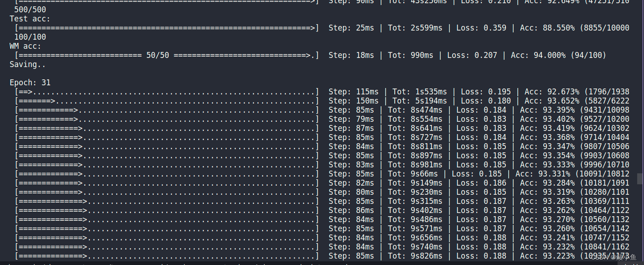Click the 50/50 watermark progress bar

166,55
